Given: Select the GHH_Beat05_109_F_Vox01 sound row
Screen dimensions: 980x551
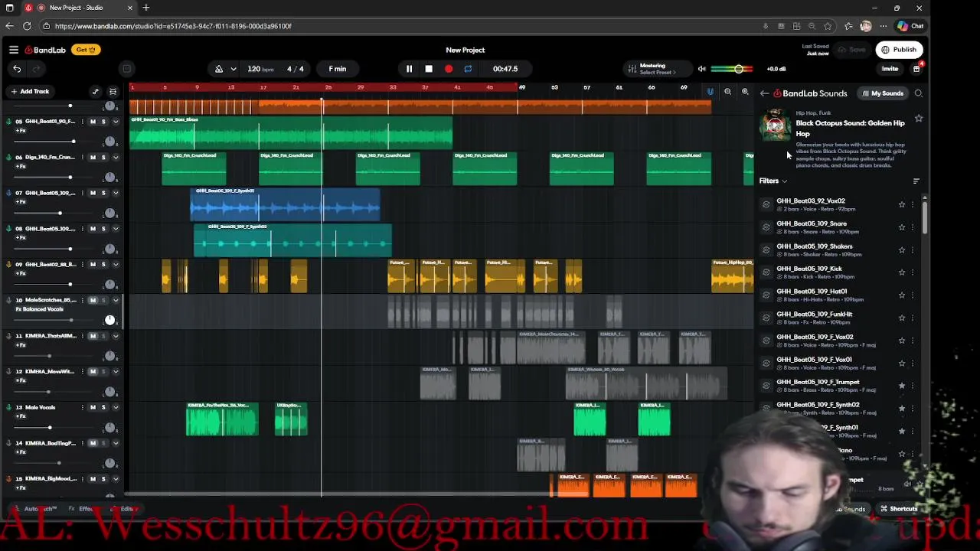Looking at the screenshot, I should (x=838, y=363).
